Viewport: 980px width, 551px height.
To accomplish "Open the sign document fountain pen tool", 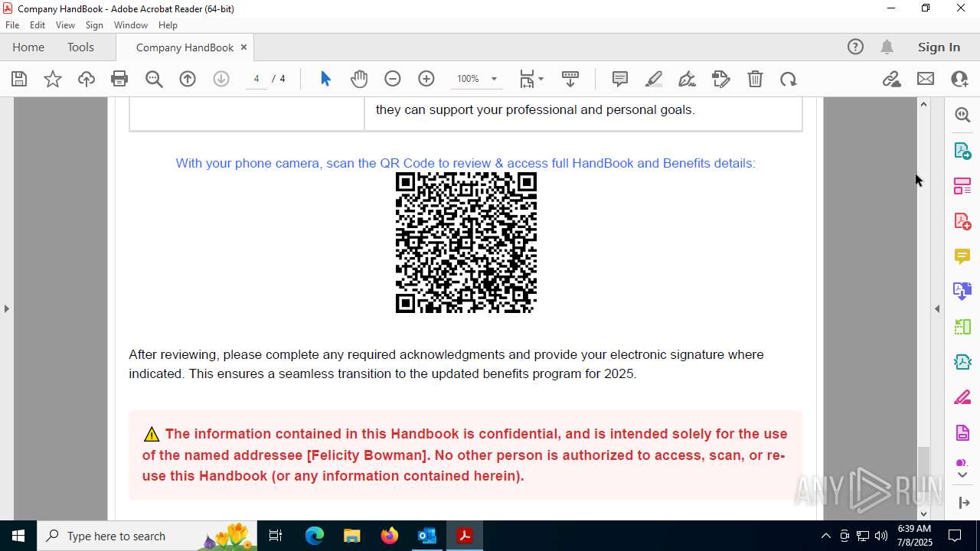I will click(688, 79).
